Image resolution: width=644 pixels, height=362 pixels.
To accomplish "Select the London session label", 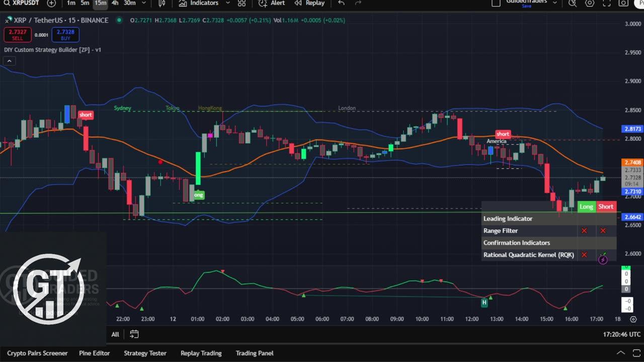I will pos(347,108).
